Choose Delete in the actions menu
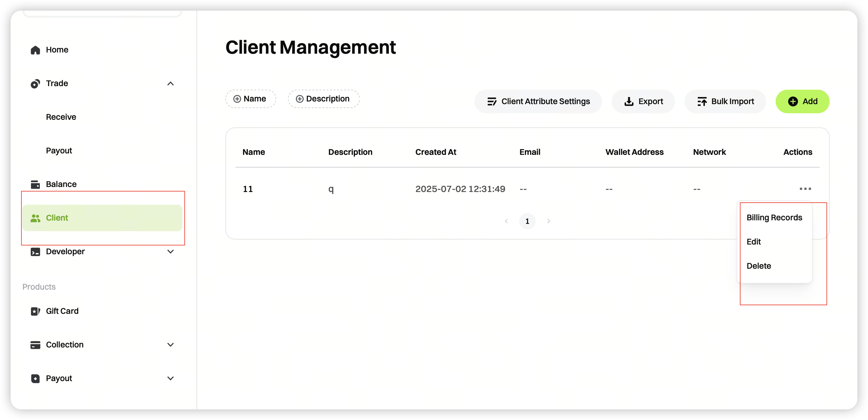 point(759,266)
